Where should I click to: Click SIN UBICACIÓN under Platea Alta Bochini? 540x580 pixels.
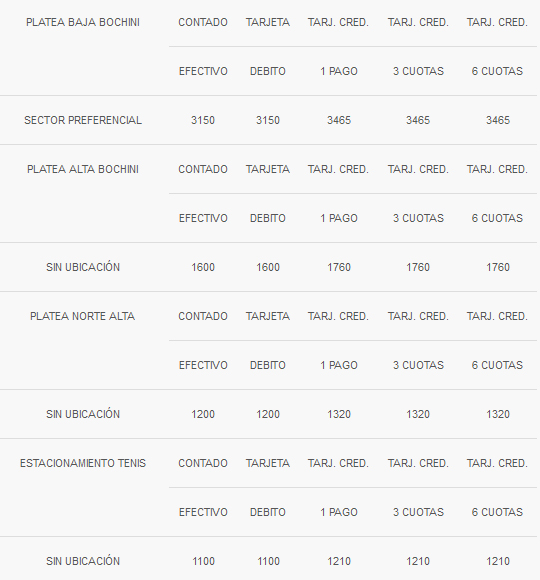click(x=83, y=267)
